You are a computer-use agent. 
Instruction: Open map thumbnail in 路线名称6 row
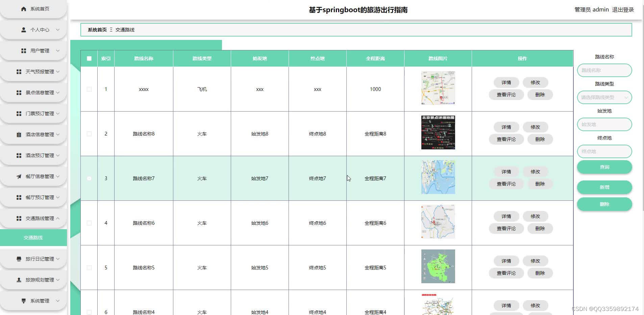click(438, 222)
